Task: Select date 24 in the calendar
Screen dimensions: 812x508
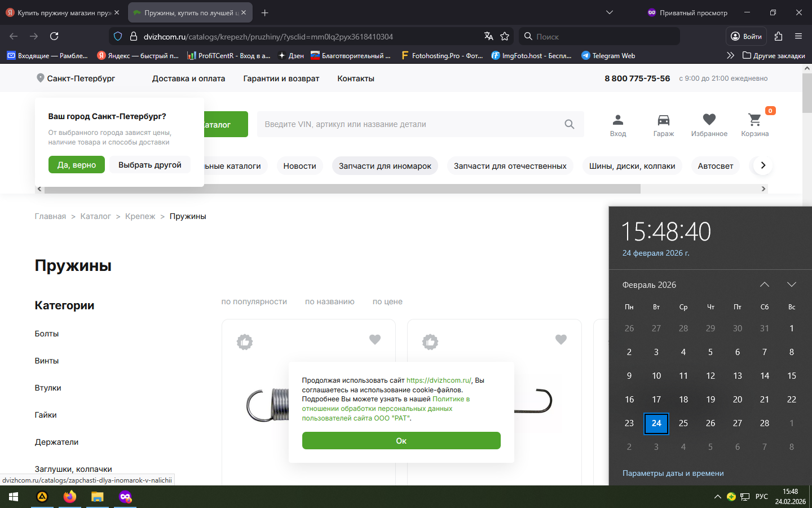Action: coord(656,423)
